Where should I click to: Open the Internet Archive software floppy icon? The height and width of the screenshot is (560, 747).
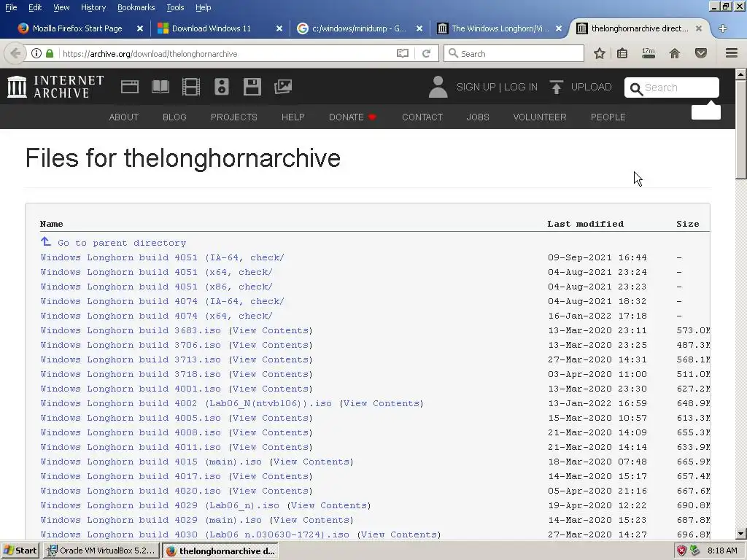tap(252, 87)
